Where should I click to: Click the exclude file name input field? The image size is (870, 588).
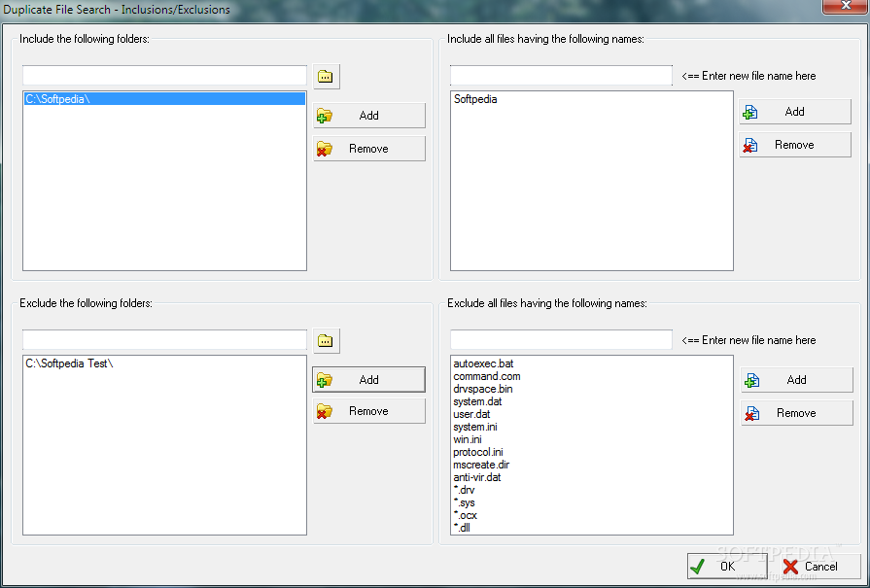[561, 340]
